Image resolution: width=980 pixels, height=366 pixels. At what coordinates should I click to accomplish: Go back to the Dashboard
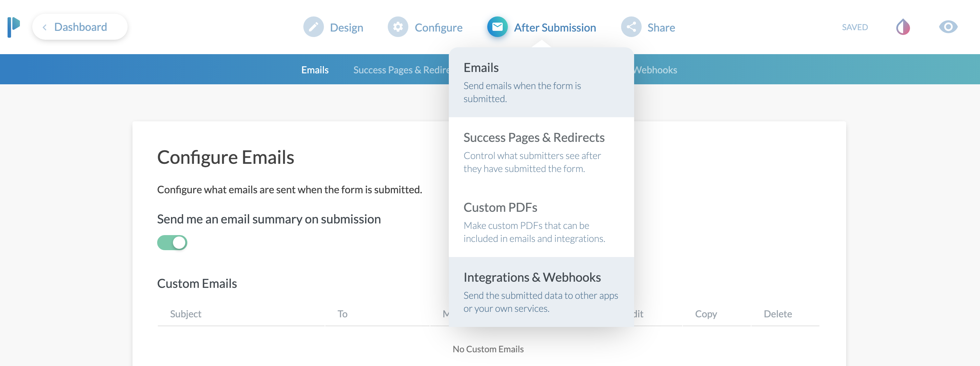[x=80, y=27]
